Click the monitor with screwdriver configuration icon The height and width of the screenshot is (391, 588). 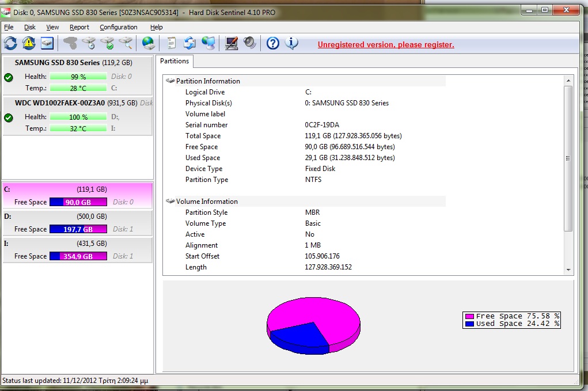pyautogui.click(x=232, y=44)
